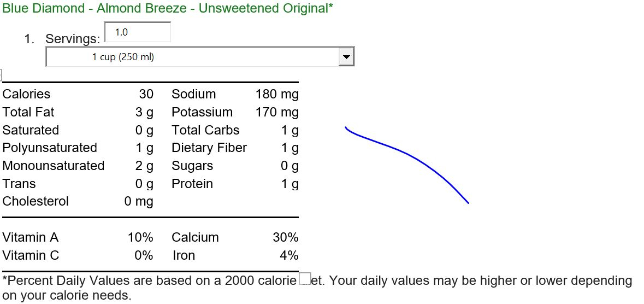Click the Vitamin A label
Screen dimensions: 644x304
pos(31,237)
